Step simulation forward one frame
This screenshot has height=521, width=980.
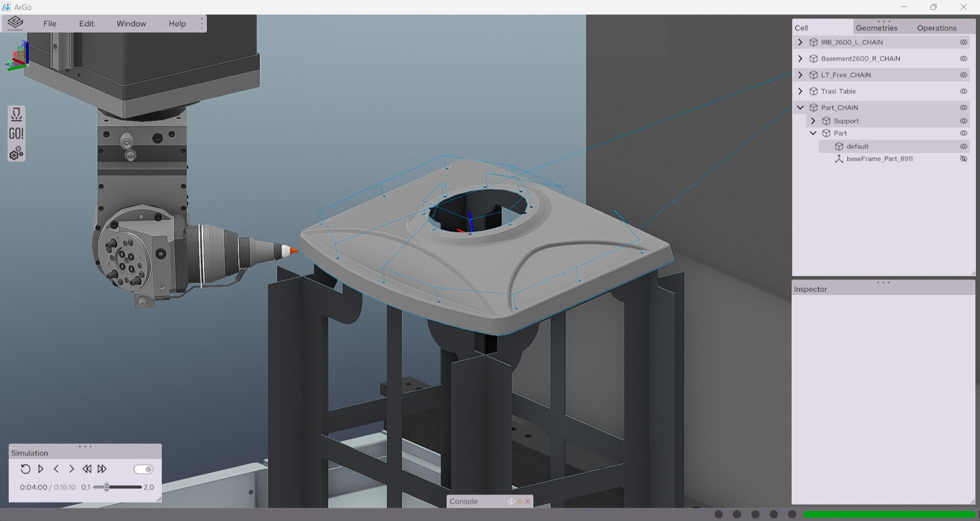click(71, 469)
